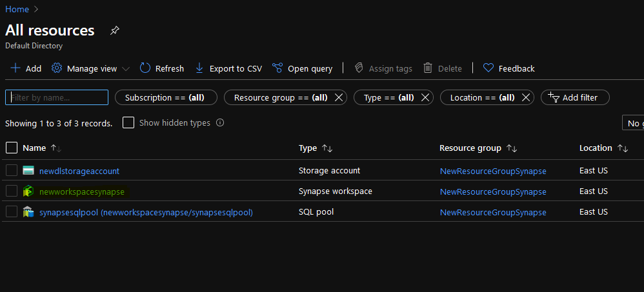The image size is (644, 292).
Task: Click the Open query graph icon
Action: coord(277,68)
